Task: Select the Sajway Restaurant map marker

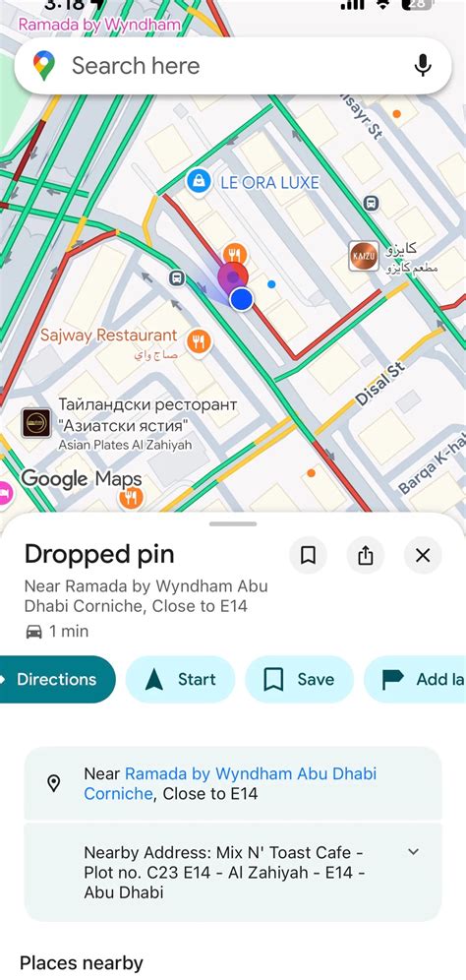Action: coord(199,341)
